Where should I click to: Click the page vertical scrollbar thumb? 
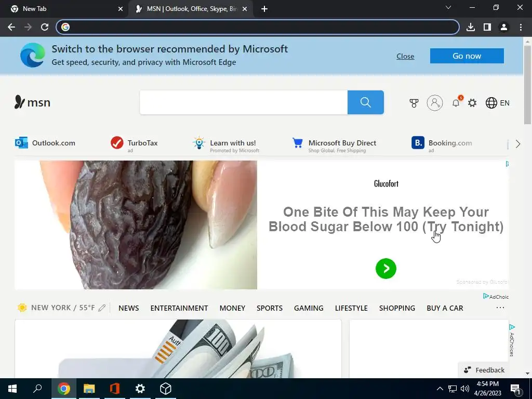[527, 85]
